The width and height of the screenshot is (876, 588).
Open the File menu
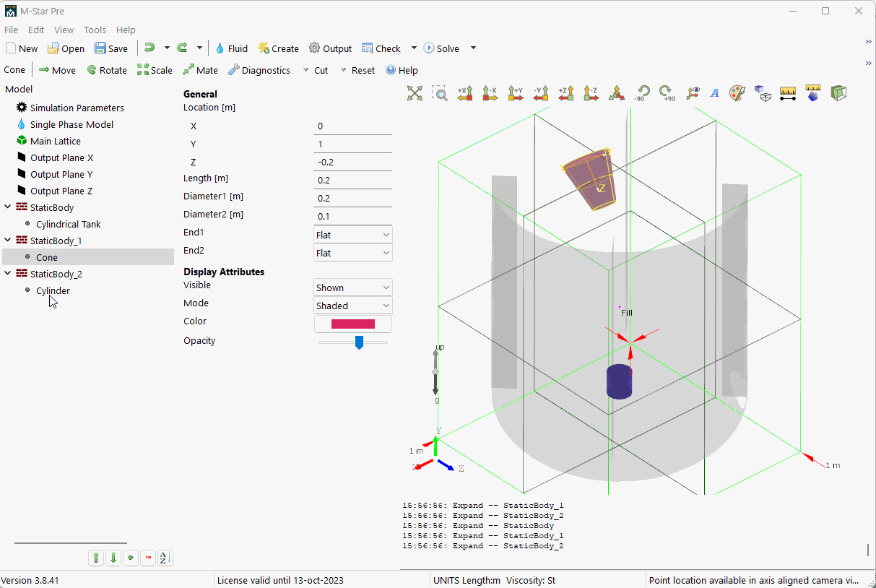pos(11,30)
